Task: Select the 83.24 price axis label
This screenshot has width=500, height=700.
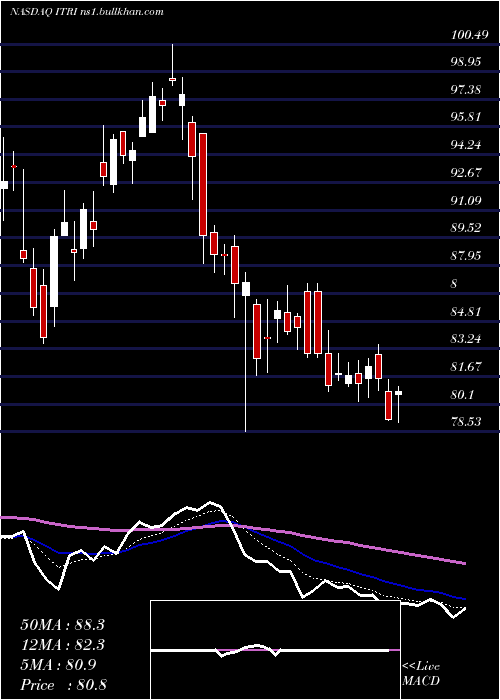Action: [466, 339]
